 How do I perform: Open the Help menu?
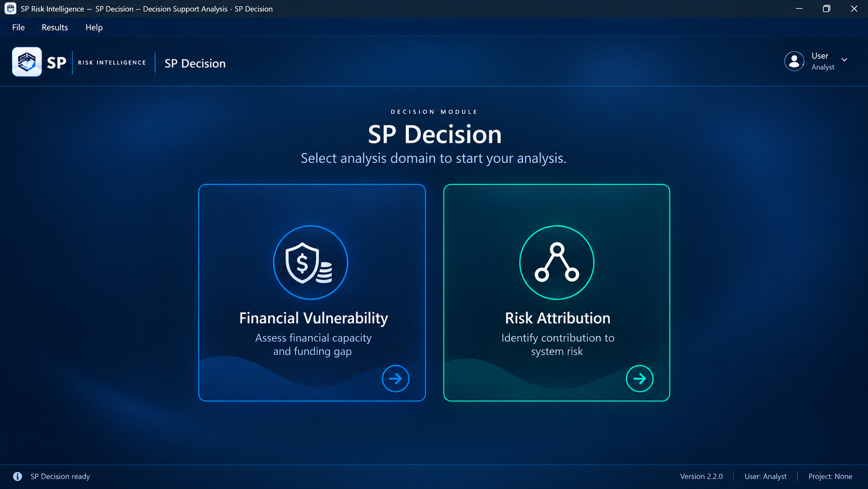click(94, 28)
